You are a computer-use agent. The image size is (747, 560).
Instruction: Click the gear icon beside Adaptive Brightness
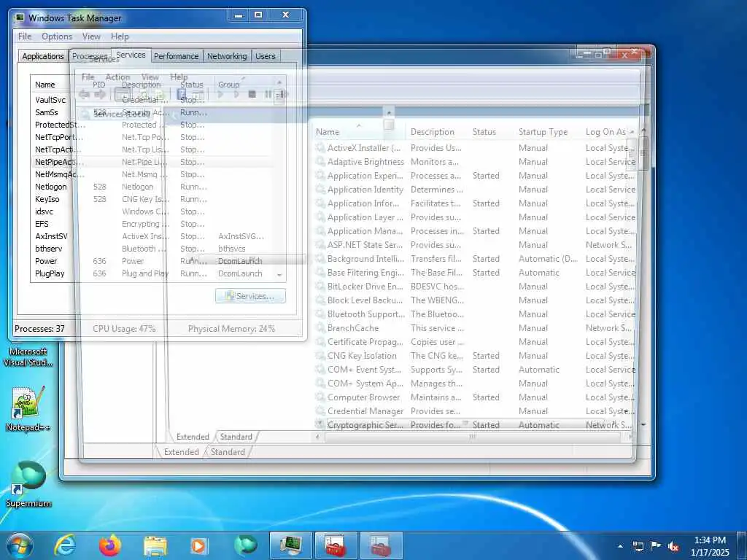tap(320, 162)
